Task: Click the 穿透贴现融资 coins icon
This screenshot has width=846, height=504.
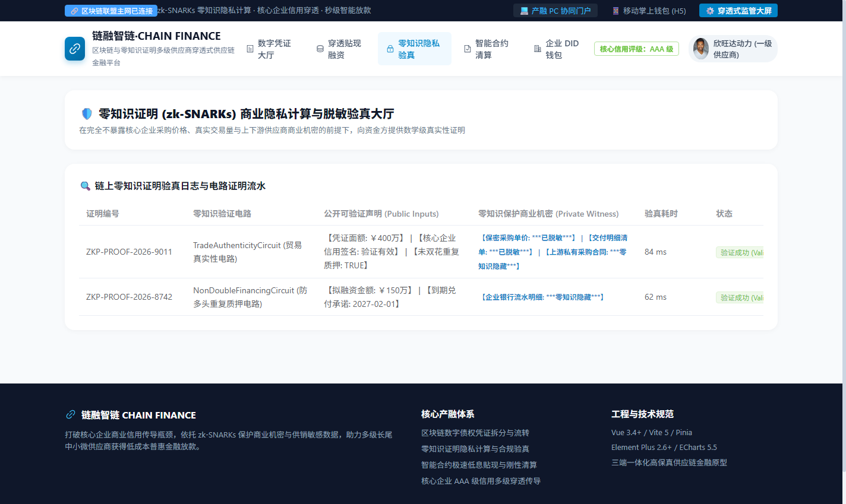Action: coord(320,49)
